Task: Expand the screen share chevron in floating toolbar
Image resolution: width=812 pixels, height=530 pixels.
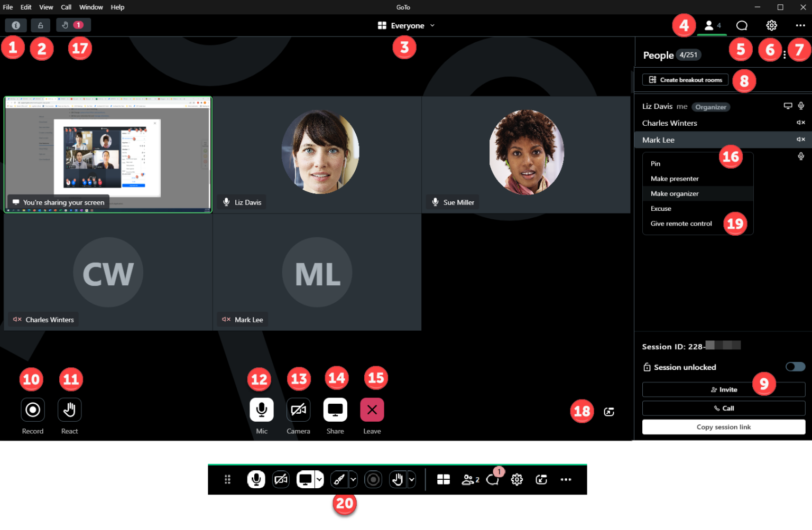Action: pos(318,479)
